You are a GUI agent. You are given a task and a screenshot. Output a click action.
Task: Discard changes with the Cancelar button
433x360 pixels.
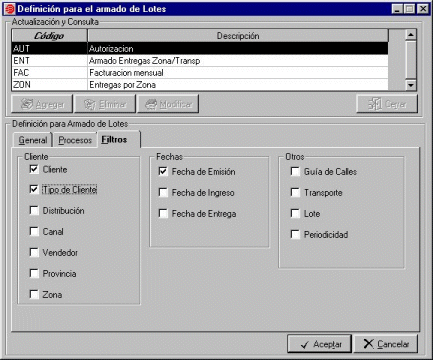(386, 344)
